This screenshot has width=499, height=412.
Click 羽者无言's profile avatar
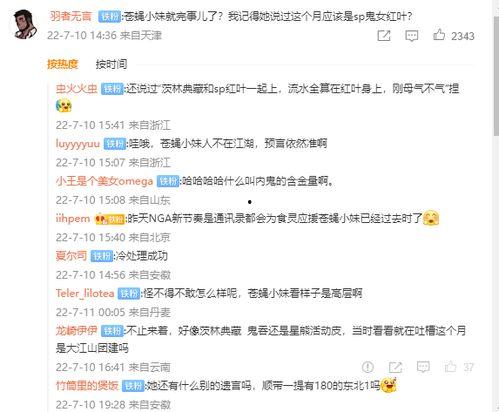click(x=25, y=24)
